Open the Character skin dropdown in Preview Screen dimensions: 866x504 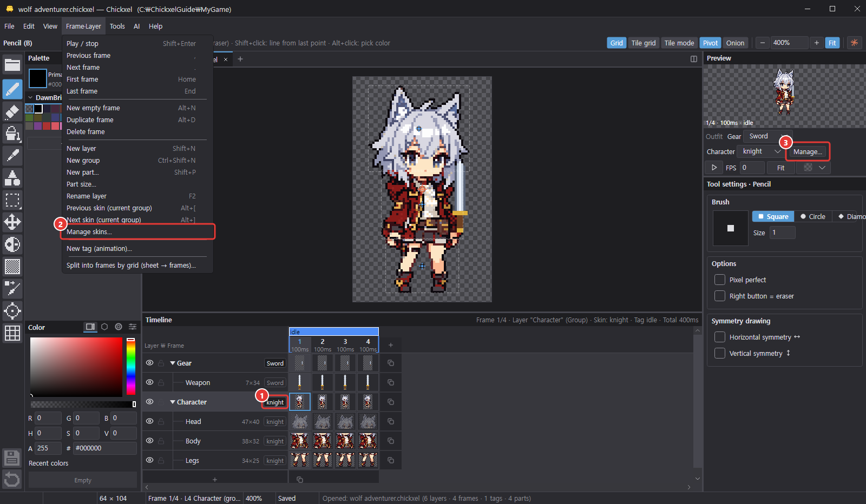tap(760, 151)
